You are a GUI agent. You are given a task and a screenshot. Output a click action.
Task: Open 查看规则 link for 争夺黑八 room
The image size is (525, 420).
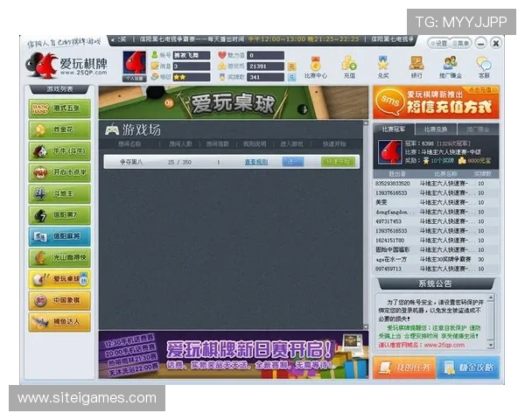256,162
